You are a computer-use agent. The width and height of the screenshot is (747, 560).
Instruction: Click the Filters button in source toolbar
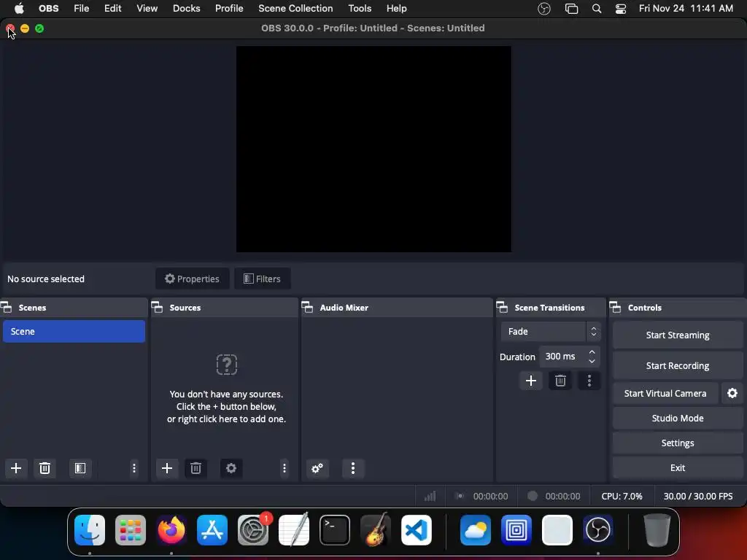[x=262, y=279]
